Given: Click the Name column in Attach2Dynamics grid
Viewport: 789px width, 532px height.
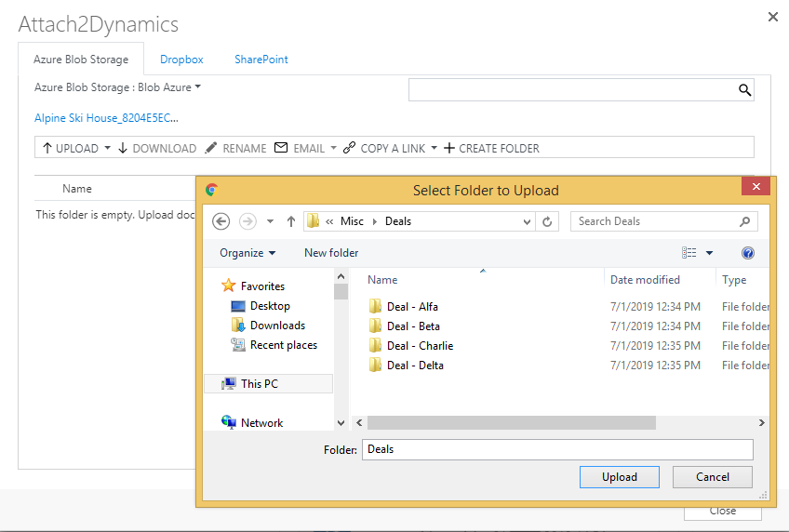Looking at the screenshot, I should tap(77, 189).
